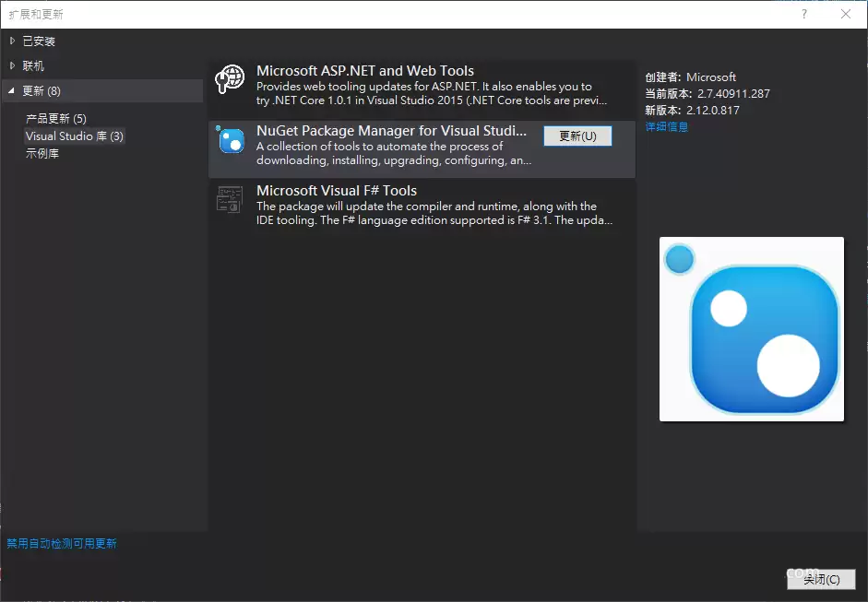This screenshot has width=868, height=602.
Task: Switch to the Visual Studio 库 (3) category
Action: click(x=74, y=135)
